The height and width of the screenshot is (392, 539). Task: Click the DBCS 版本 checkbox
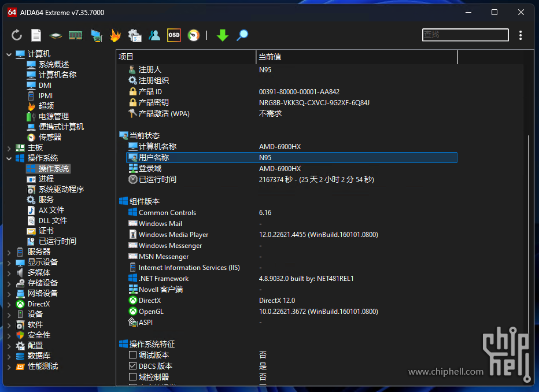coord(132,365)
